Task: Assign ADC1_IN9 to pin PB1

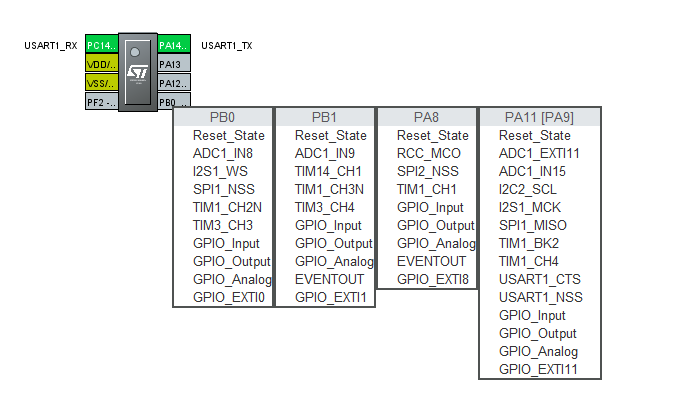Action: pos(325,154)
